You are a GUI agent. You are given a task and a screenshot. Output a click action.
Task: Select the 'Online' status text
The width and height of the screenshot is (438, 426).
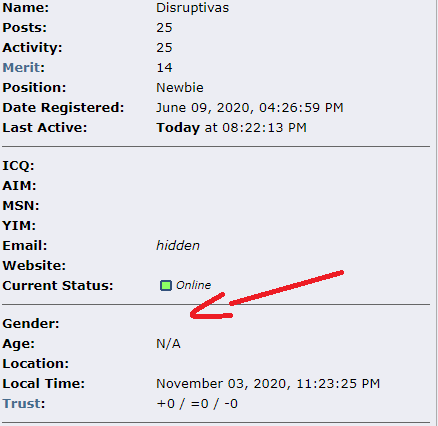(193, 285)
